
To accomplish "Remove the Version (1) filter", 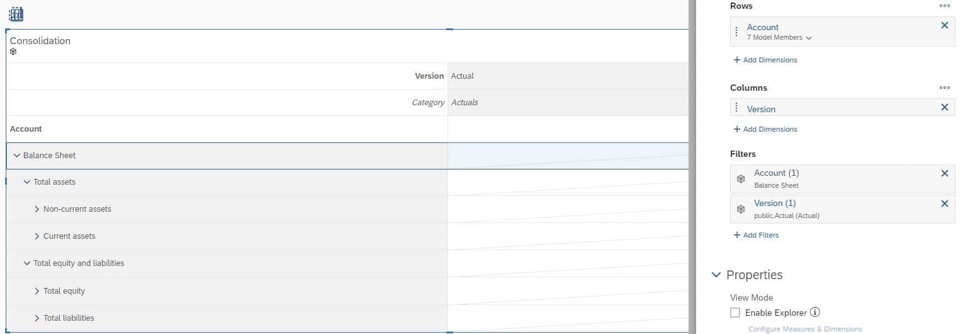I will pos(944,204).
